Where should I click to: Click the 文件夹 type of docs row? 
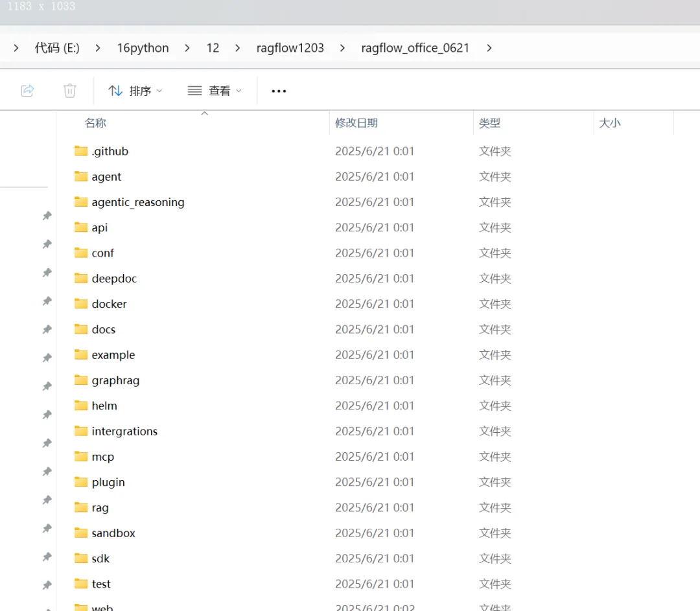pyautogui.click(x=495, y=329)
